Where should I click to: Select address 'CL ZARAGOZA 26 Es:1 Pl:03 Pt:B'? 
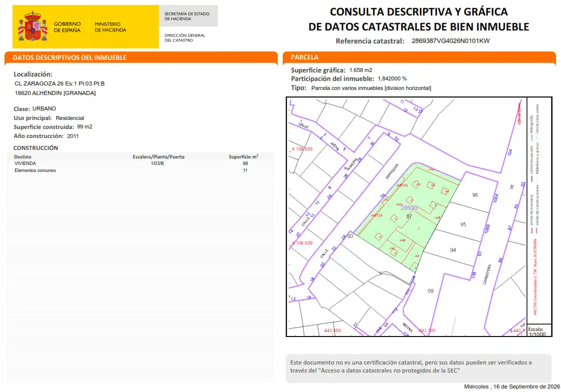pos(60,83)
